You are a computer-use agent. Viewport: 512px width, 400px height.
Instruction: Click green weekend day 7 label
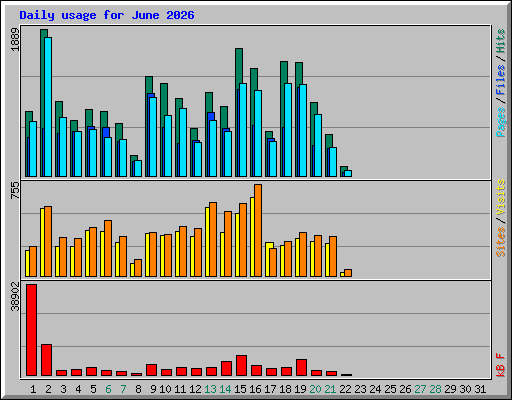tap(123, 389)
